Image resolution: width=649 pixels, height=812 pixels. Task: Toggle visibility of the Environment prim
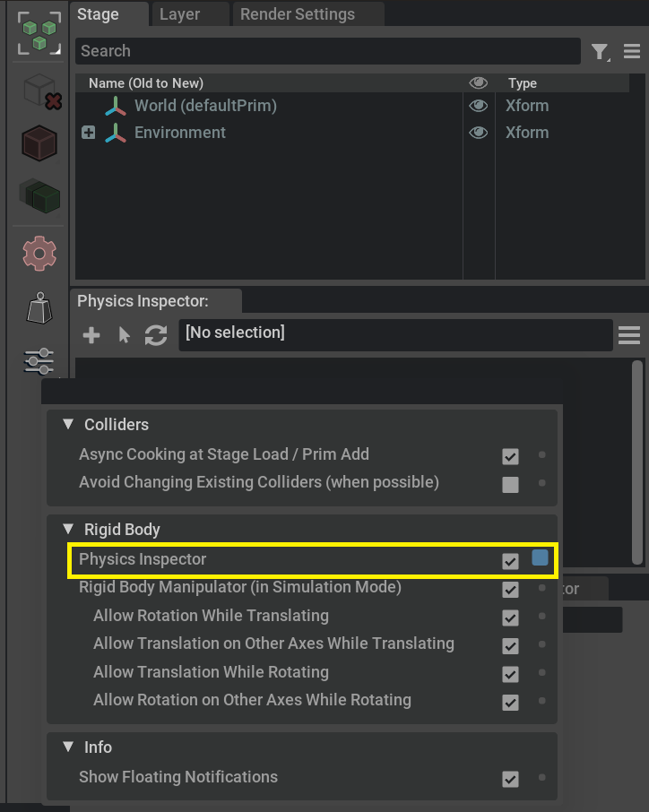point(478,132)
